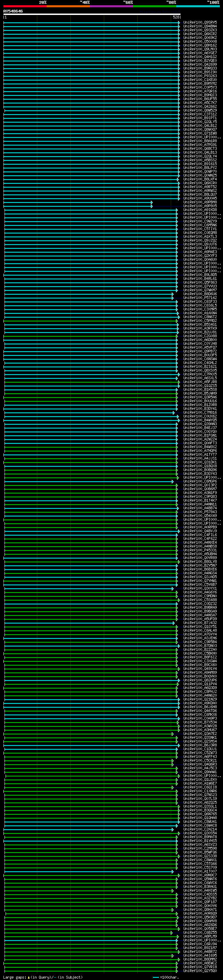
Task: Click the arrowhead ending the UniRef100_Q2Y5Q0 bar
Action: coord(177,971)
